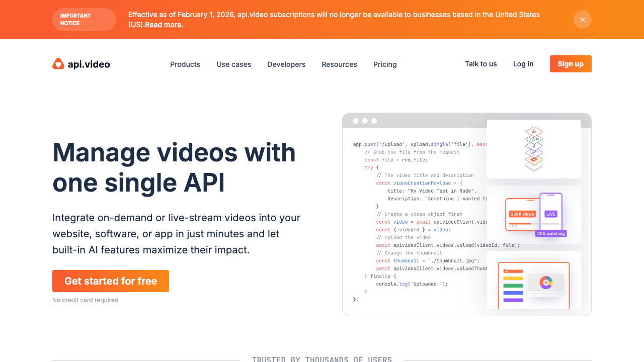Click Talk to us

480,64
